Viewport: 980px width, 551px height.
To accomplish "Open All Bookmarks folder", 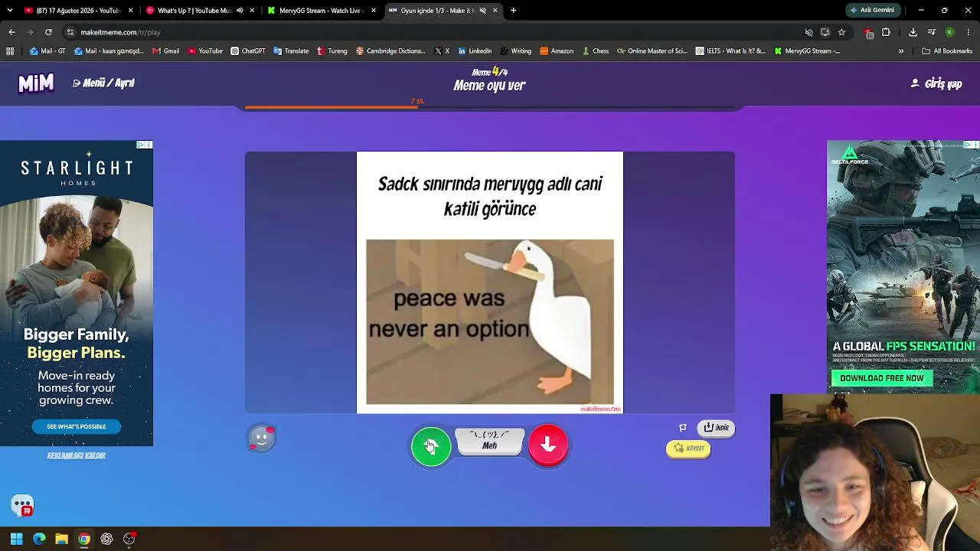I will pyautogui.click(x=947, y=51).
